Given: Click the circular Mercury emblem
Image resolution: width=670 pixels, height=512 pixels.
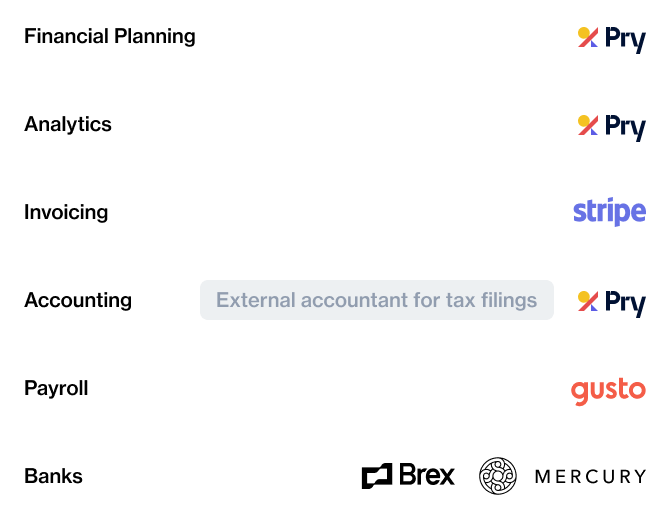Looking at the screenshot, I should [498, 476].
